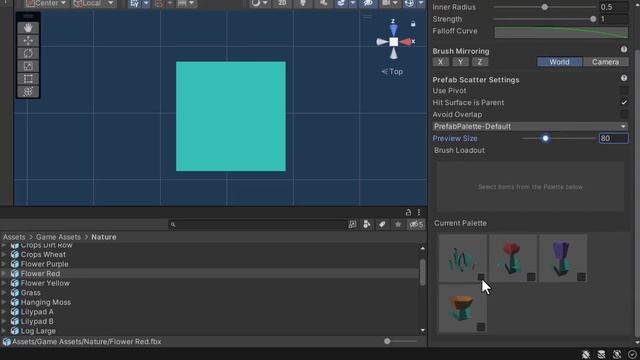Tick the orange flower palette item's checkbox
This screenshot has height=360, width=640.
[x=481, y=327]
